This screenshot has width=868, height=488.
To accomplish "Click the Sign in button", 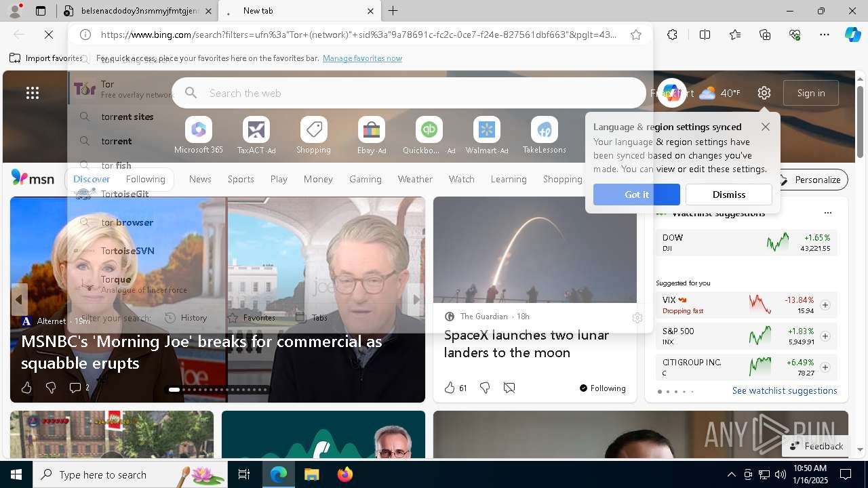I will (x=811, y=93).
